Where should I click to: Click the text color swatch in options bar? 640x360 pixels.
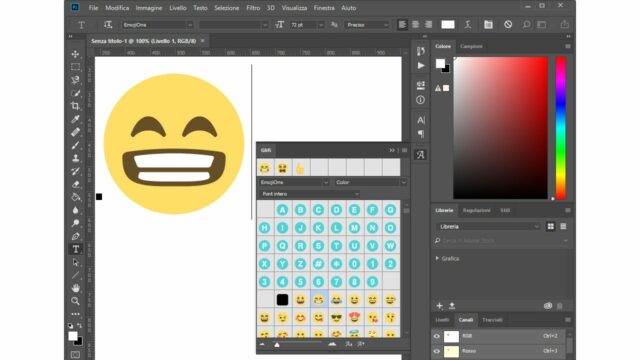(x=448, y=25)
